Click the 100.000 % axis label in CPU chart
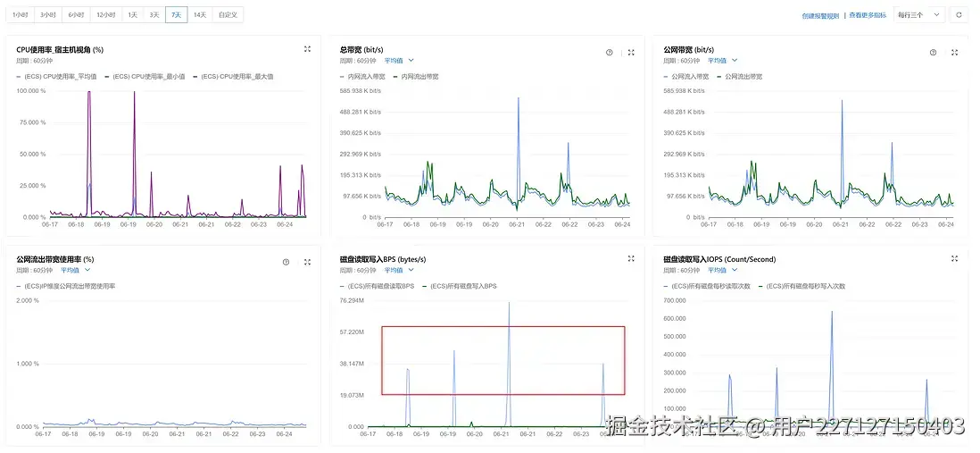 (x=33, y=91)
